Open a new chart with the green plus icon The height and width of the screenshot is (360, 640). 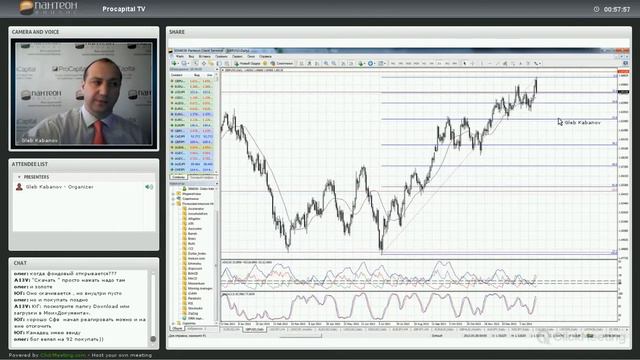(174, 63)
